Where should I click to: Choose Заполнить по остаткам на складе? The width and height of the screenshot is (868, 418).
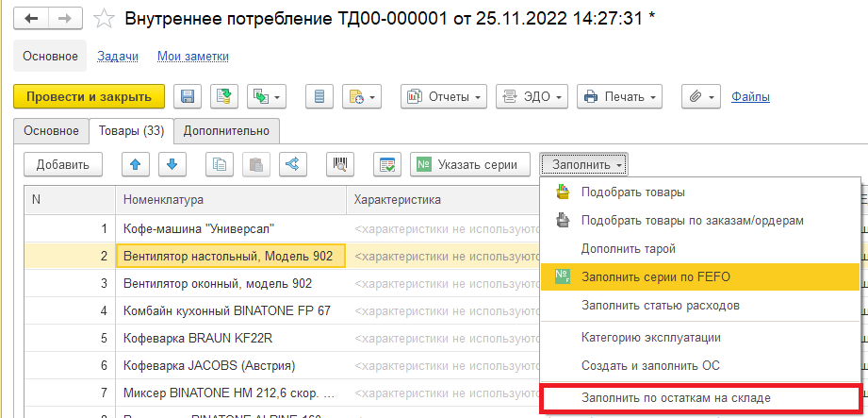[x=699, y=397]
